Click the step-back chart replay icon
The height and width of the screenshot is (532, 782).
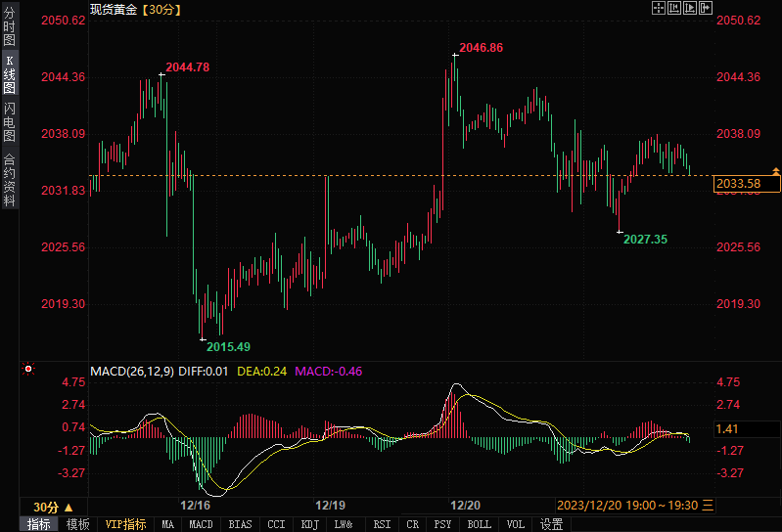pyautogui.click(x=674, y=8)
